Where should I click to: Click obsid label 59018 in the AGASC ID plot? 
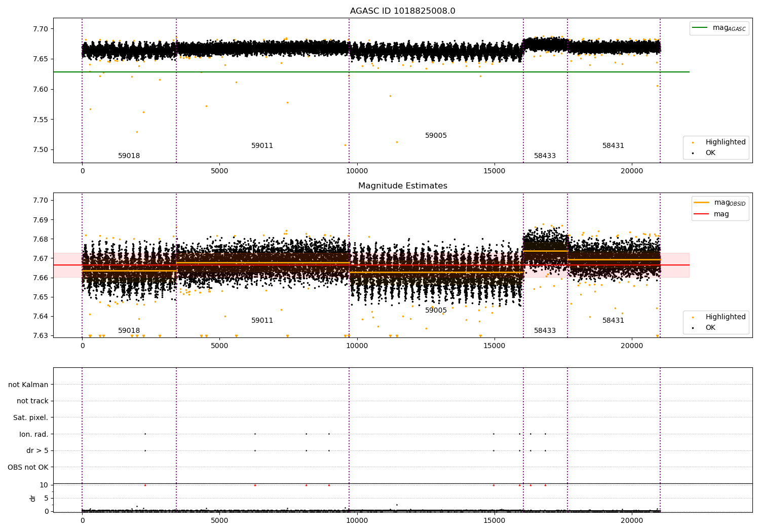129,156
